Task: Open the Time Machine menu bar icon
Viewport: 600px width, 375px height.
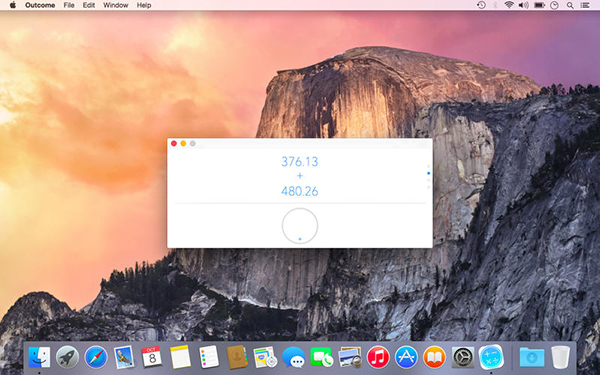Action: pyautogui.click(x=481, y=5)
